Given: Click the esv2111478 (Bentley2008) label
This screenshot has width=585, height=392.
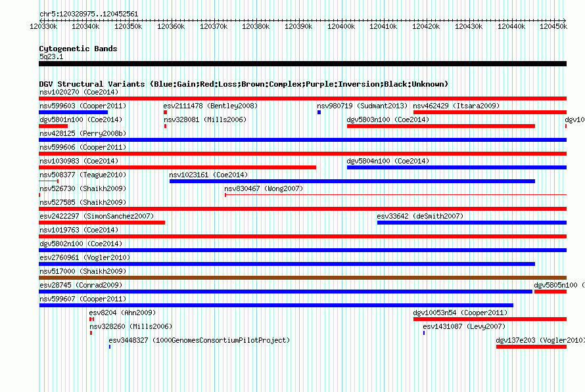Looking at the screenshot, I should tap(210, 106).
